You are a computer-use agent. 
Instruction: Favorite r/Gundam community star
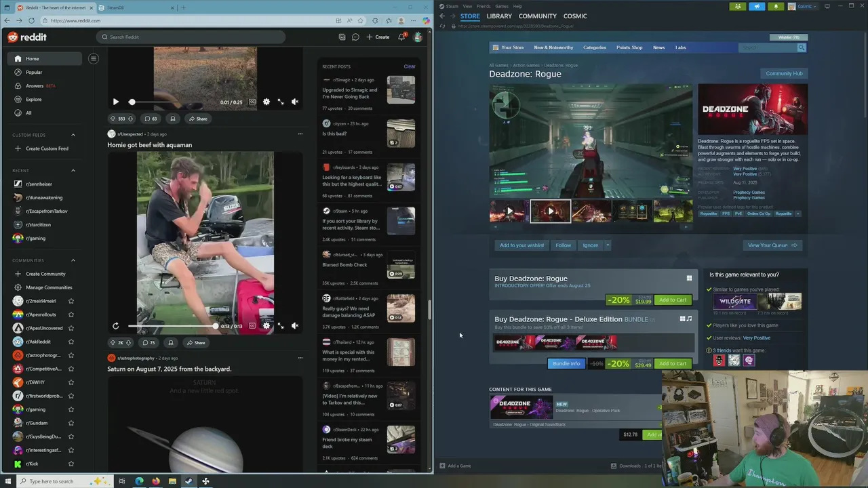tap(71, 423)
